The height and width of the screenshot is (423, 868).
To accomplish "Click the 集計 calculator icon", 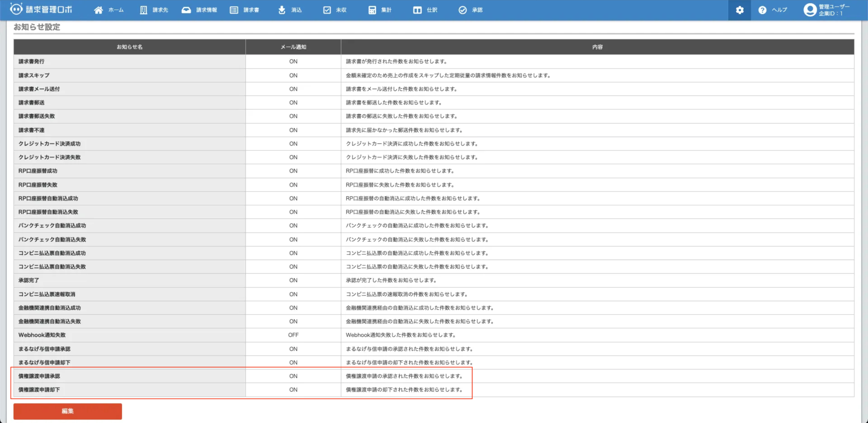I will [372, 10].
